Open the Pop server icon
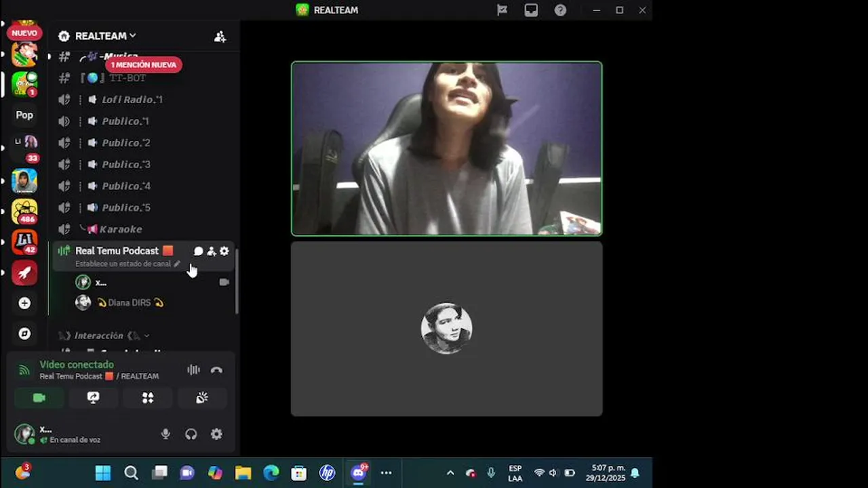This screenshot has width=868, height=488. point(24,115)
